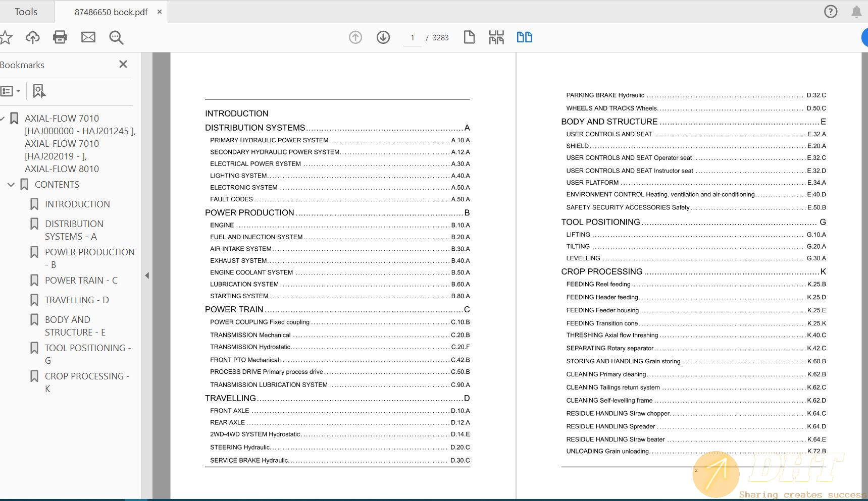The width and height of the screenshot is (868, 501).
Task: Follow the POWER PRODUCTION contents heading
Action: [337, 212]
